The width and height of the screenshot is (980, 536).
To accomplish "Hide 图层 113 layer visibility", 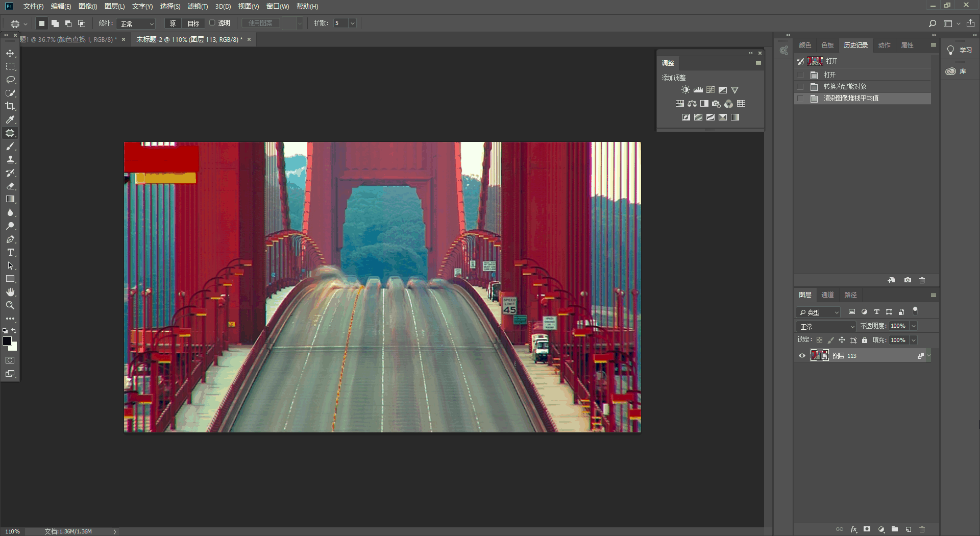I will [x=802, y=356].
